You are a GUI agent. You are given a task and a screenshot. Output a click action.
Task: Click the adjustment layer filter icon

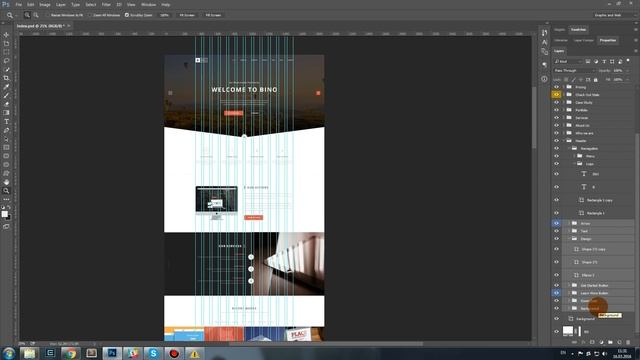click(x=596, y=61)
